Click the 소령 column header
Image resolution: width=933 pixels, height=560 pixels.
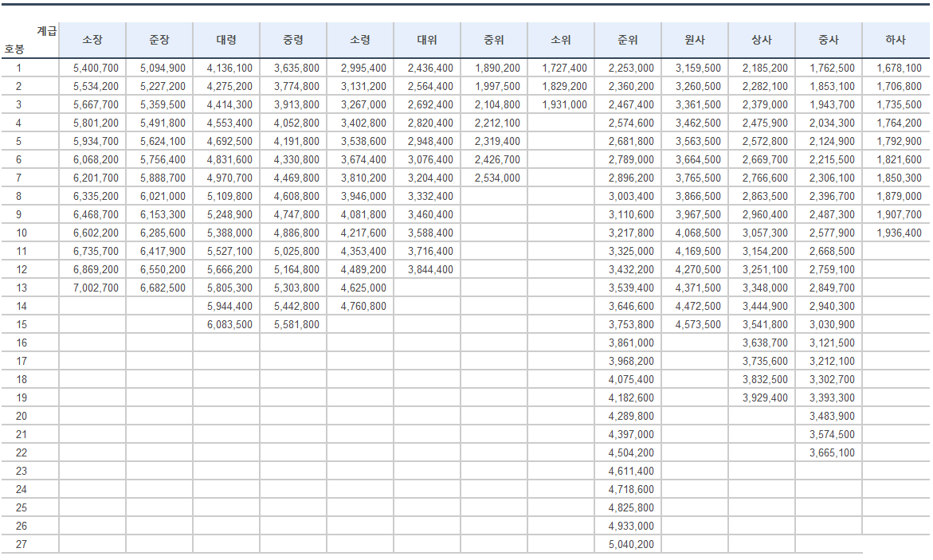click(360, 40)
